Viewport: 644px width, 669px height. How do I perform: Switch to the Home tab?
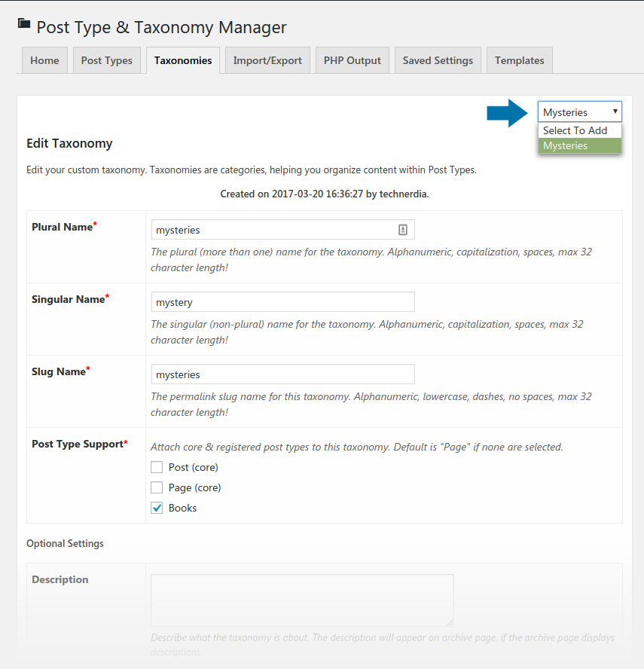coord(44,60)
